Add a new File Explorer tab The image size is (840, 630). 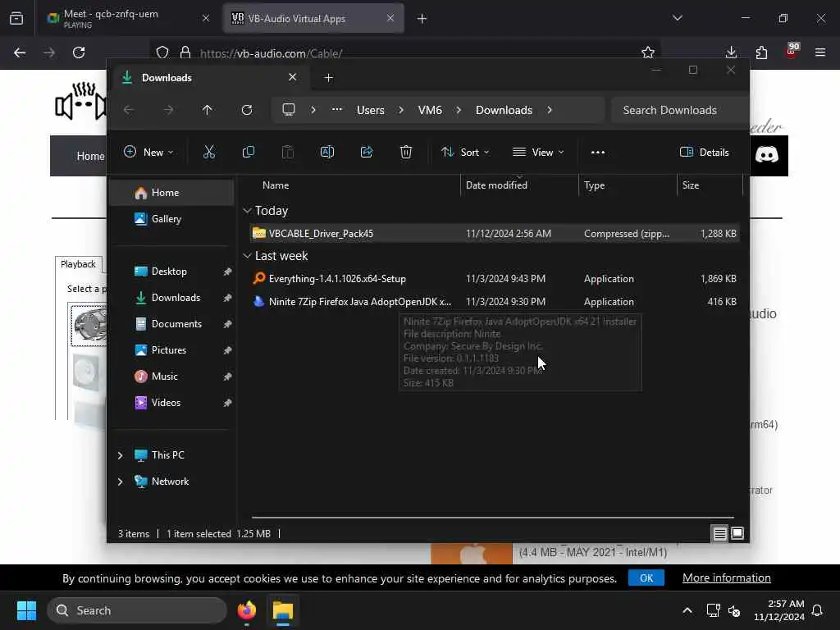(328, 78)
